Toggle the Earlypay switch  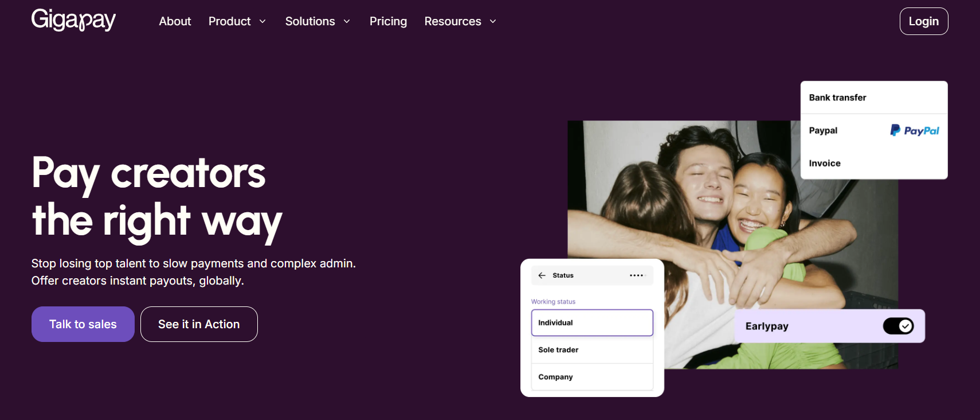898,326
